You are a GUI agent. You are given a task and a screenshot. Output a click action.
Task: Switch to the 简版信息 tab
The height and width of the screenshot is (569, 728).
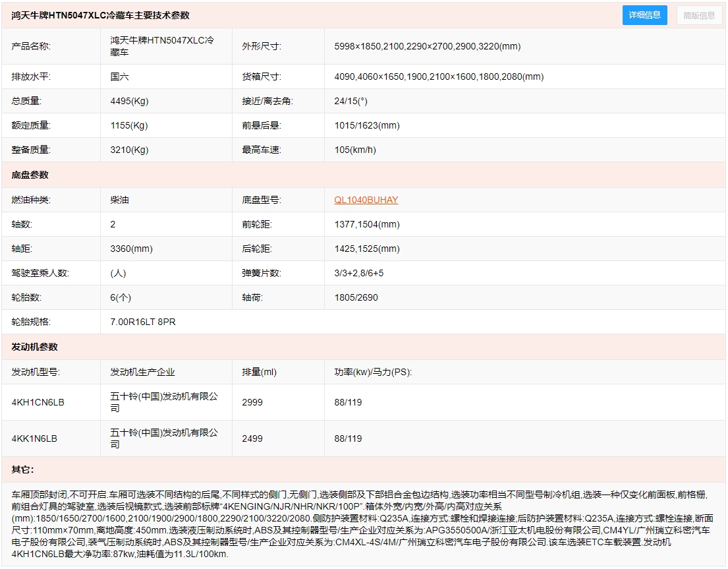tap(699, 15)
